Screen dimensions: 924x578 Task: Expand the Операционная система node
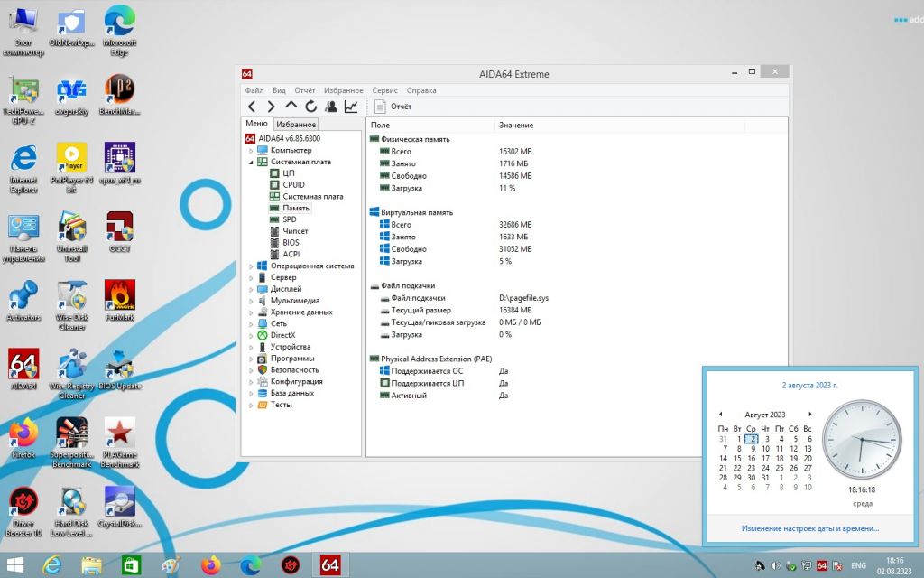pos(251,266)
